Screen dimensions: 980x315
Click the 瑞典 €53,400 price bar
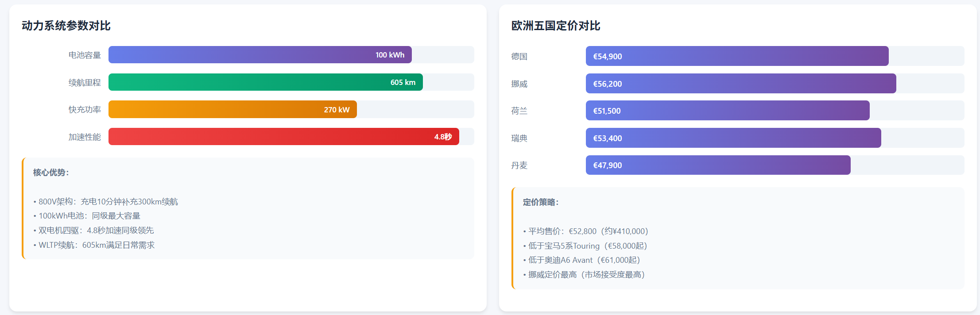[733, 138]
